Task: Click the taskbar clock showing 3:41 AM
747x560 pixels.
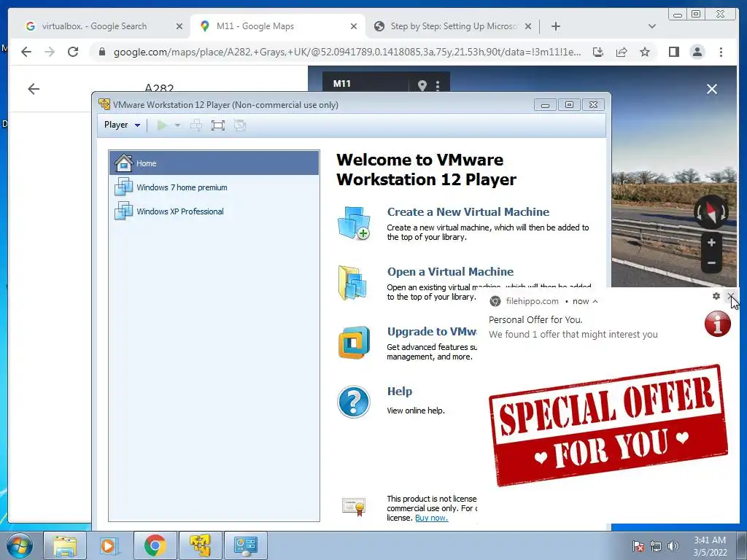Action: tap(710, 546)
